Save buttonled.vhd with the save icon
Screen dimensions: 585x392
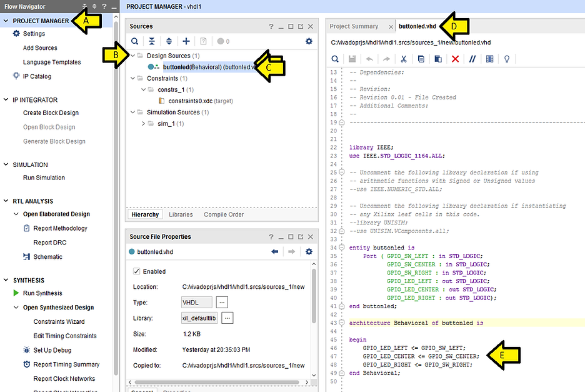353,58
